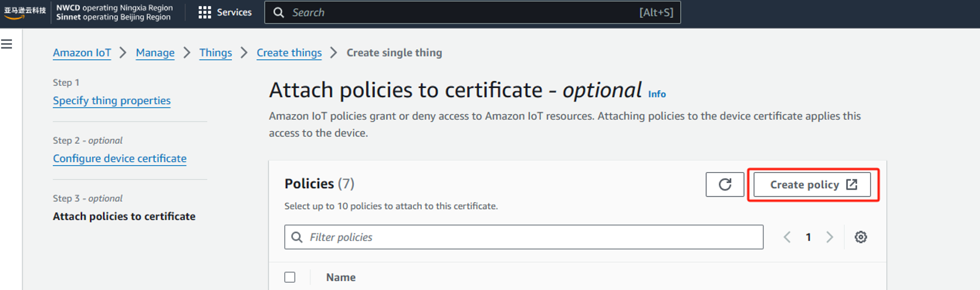Toggle the select-all policies checkbox
The image size is (980, 290).
[290, 277]
